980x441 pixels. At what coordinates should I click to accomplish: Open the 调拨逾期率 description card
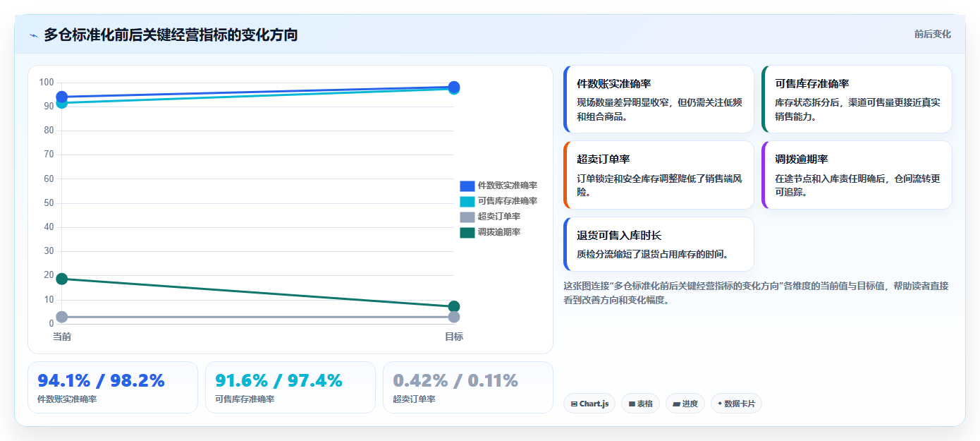[x=857, y=175]
